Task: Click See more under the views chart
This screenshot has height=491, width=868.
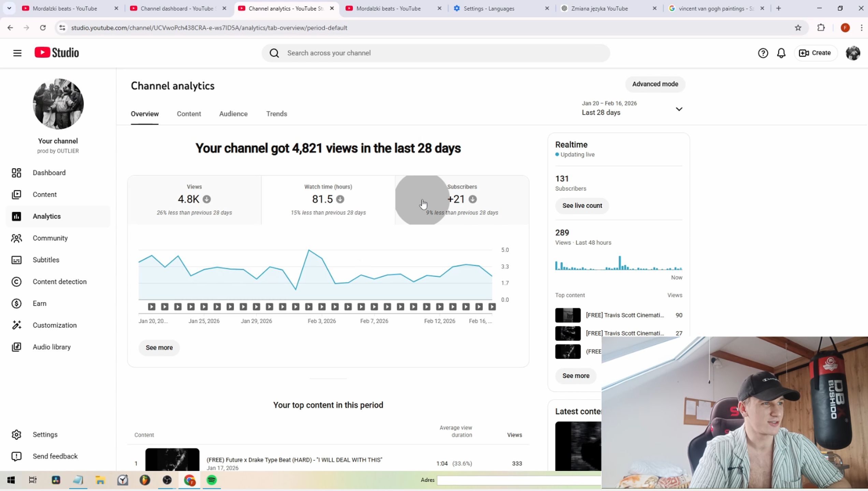Action: point(159,348)
